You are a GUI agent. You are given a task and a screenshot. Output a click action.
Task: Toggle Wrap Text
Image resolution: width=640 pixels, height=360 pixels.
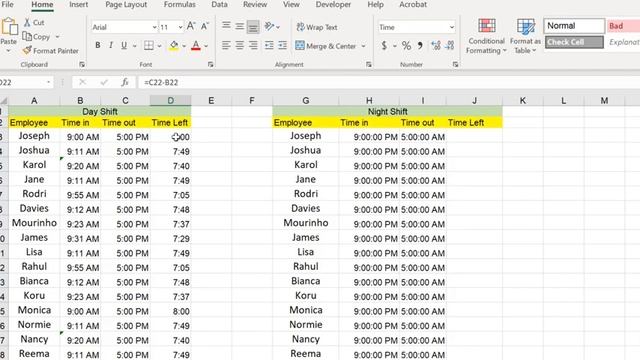317,27
